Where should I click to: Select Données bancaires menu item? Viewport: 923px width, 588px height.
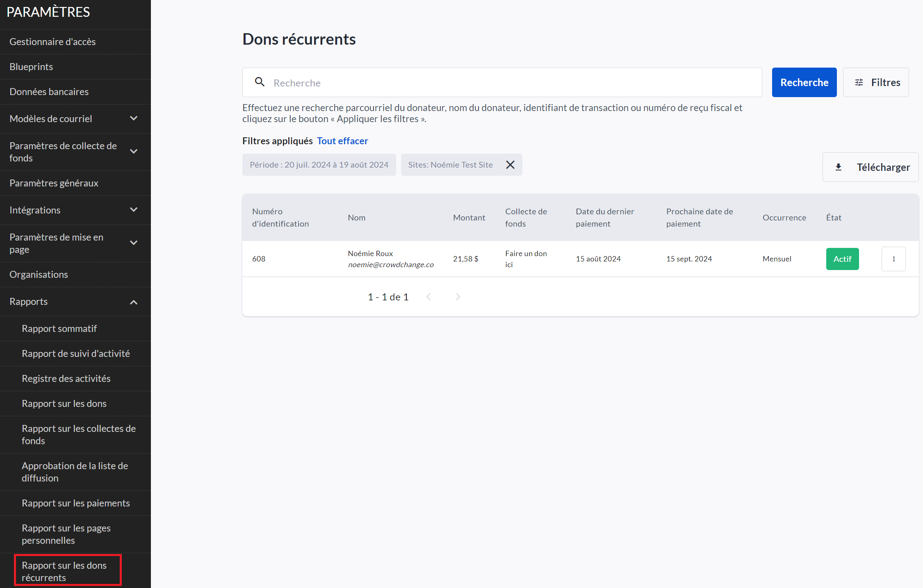coord(49,92)
